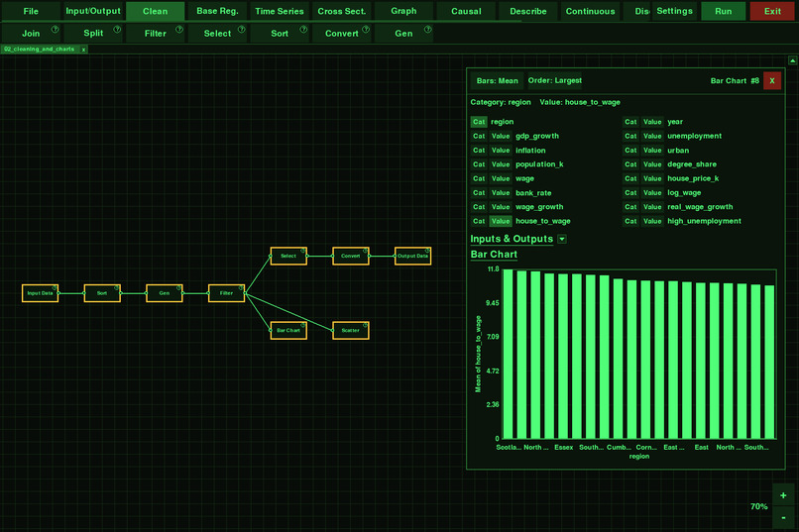Set year as Cat

[630, 122]
